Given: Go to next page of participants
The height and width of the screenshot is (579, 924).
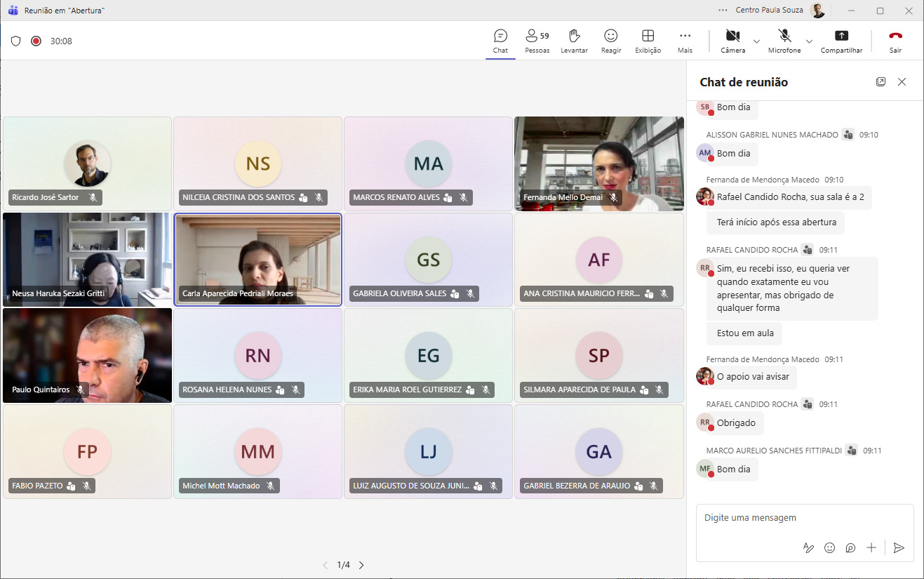Looking at the screenshot, I should [361, 565].
